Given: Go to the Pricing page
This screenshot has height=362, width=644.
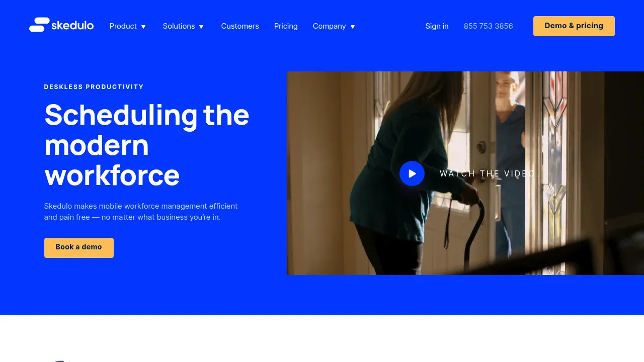Looking at the screenshot, I should [286, 26].
